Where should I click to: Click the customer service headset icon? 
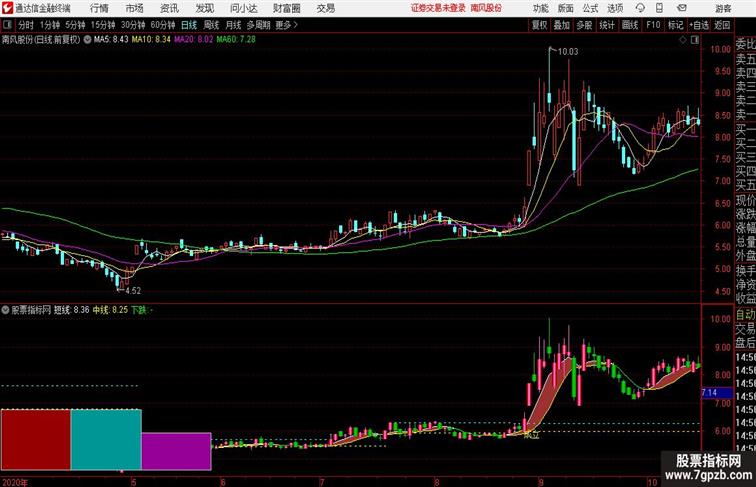pyautogui.click(x=640, y=8)
